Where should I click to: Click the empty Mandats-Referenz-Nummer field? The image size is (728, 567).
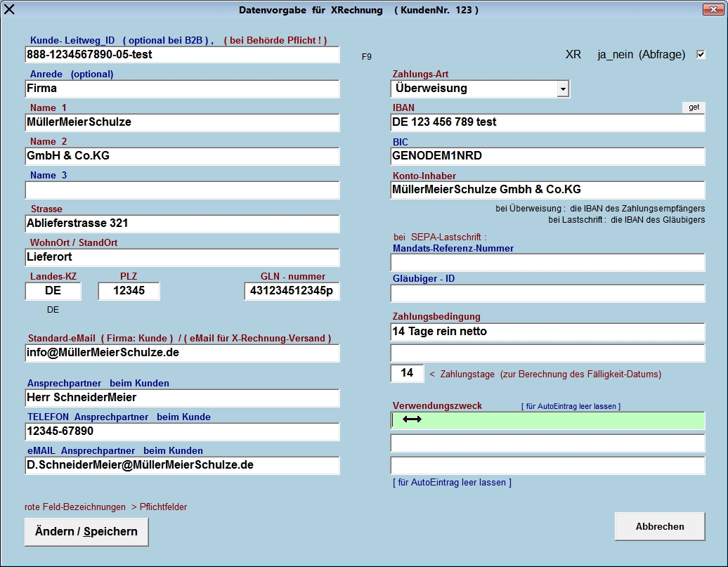point(547,263)
